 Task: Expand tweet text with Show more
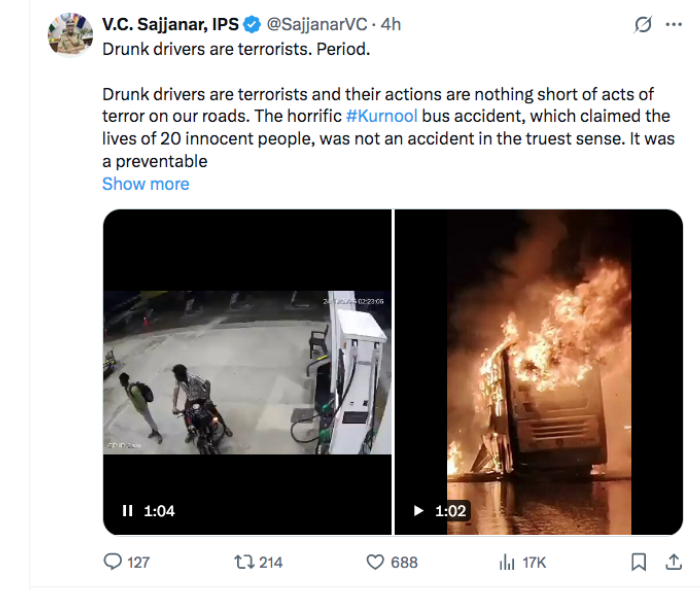[146, 184]
